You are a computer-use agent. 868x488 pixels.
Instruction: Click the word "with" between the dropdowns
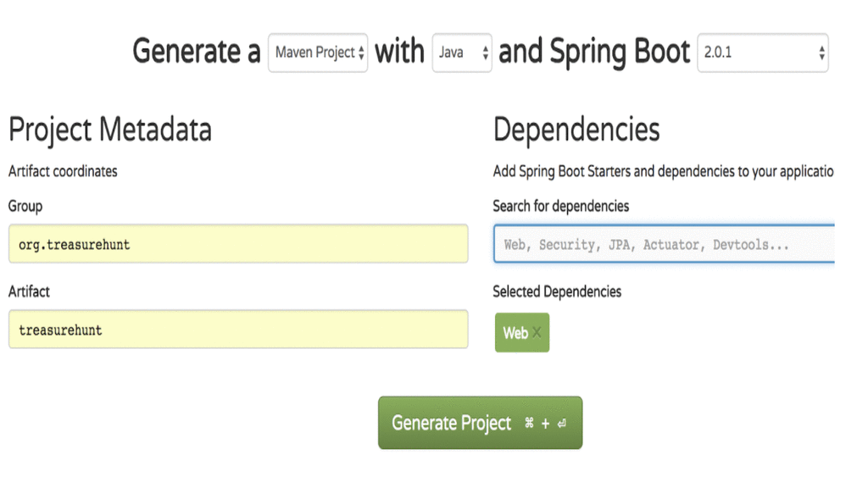(399, 53)
